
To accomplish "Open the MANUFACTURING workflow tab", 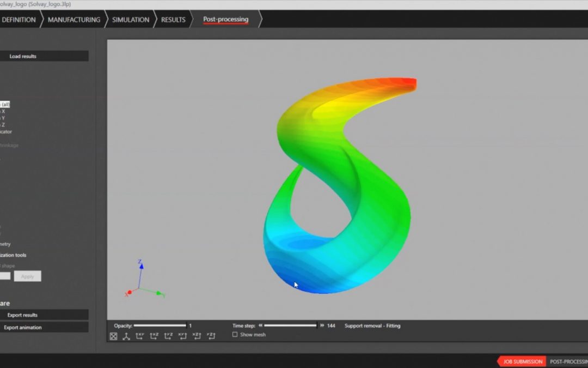I will coord(74,20).
